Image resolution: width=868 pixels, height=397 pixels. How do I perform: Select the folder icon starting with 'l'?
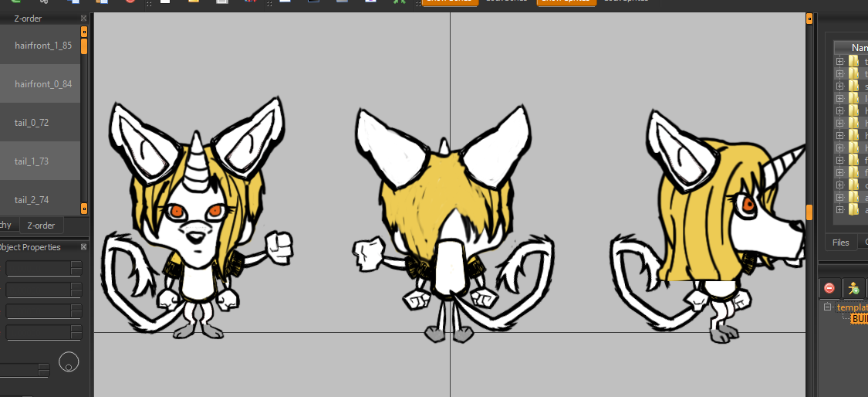(x=853, y=99)
